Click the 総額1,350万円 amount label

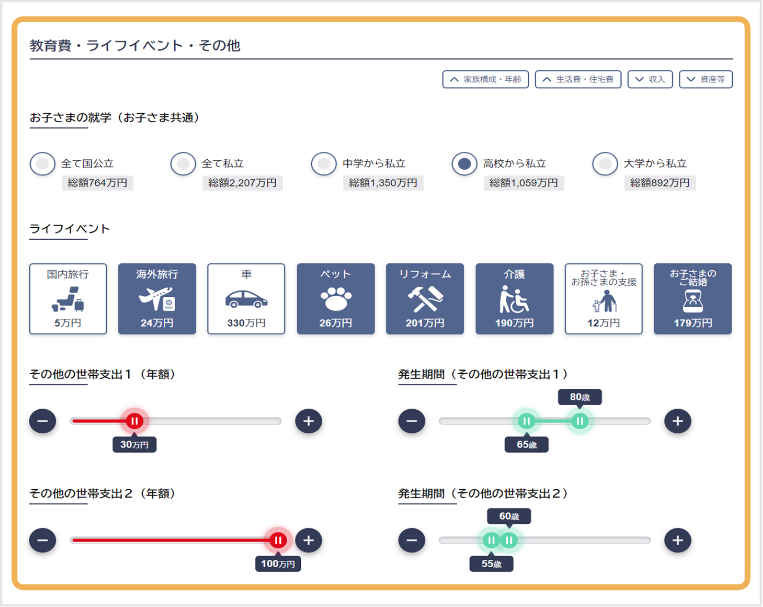383,183
